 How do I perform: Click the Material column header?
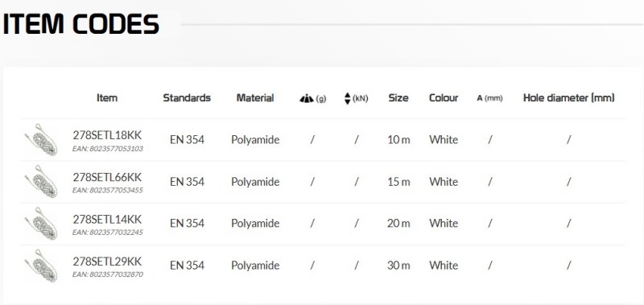[x=255, y=98]
